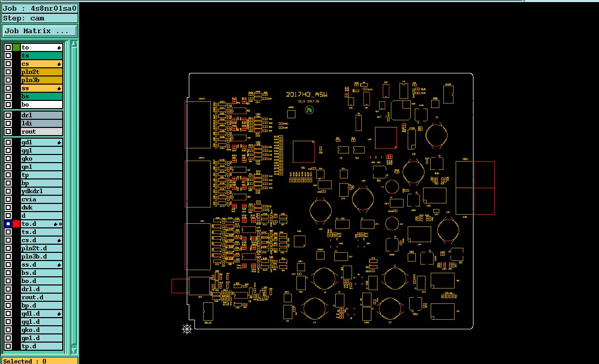Select the pln3b layer name
Image resolution: width=599 pixels, height=364 pixels.
click(42, 80)
